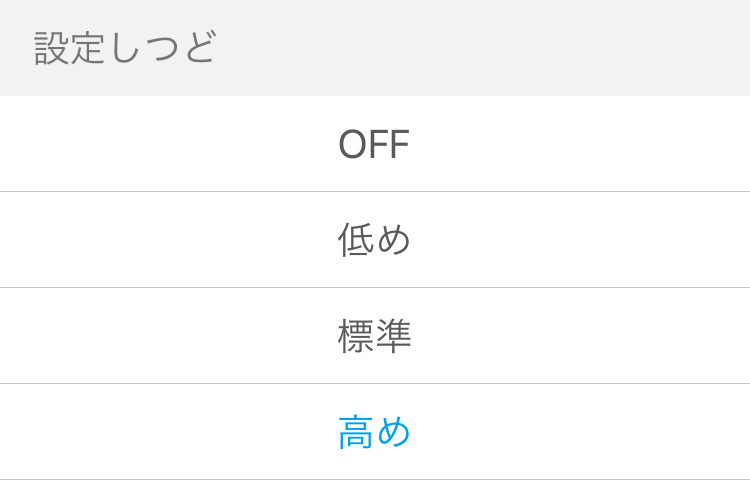The width and height of the screenshot is (750, 480).
Task: Switch to the standard 標準 level
Action: pyautogui.click(x=374, y=336)
